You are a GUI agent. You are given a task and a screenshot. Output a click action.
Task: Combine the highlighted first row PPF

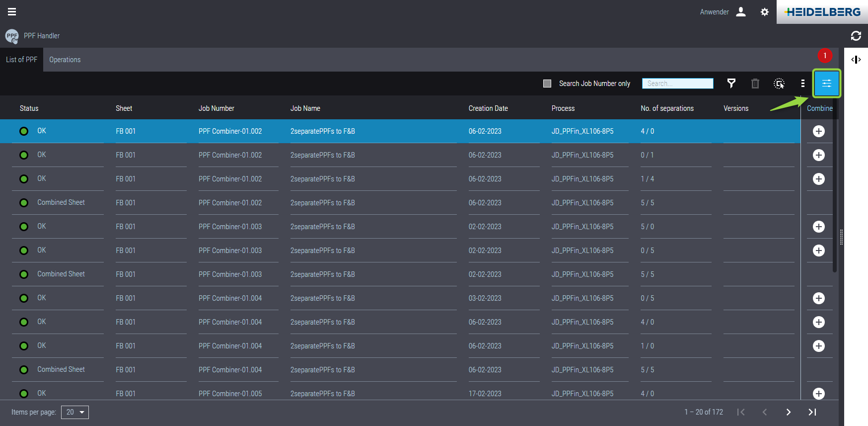point(818,131)
